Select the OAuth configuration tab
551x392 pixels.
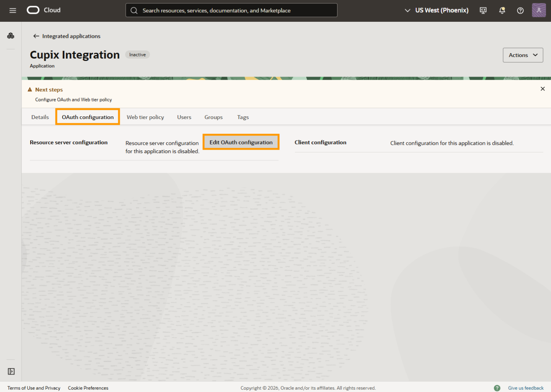click(x=88, y=117)
